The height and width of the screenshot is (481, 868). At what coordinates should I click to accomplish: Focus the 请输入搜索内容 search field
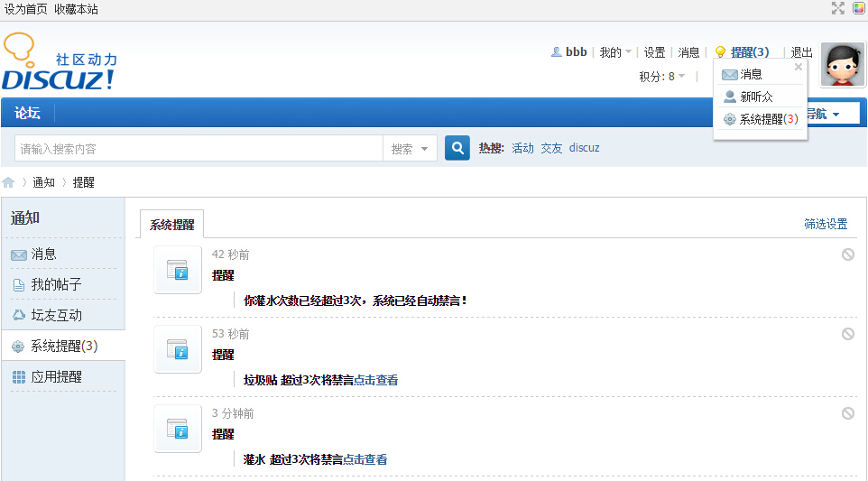(199, 148)
